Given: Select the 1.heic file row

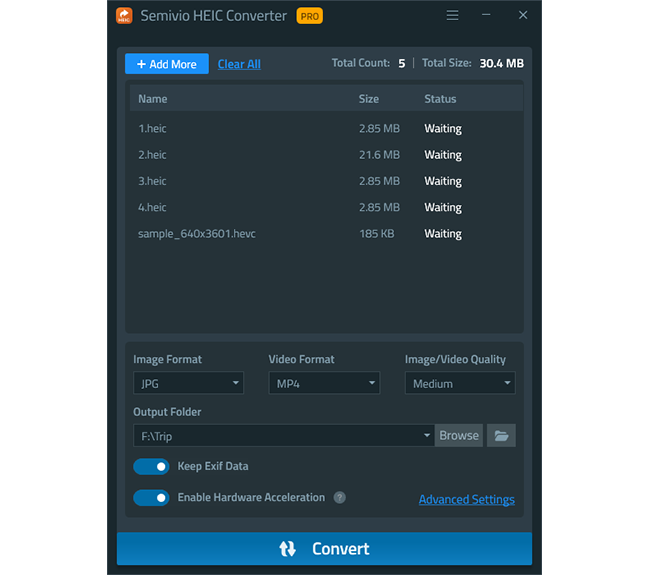Looking at the screenshot, I should pos(326,129).
